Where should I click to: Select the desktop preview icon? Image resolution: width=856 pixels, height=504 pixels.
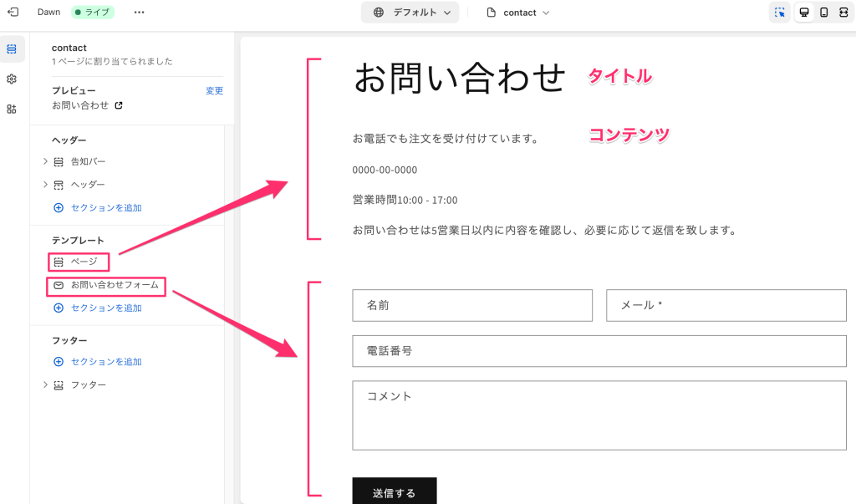click(803, 12)
